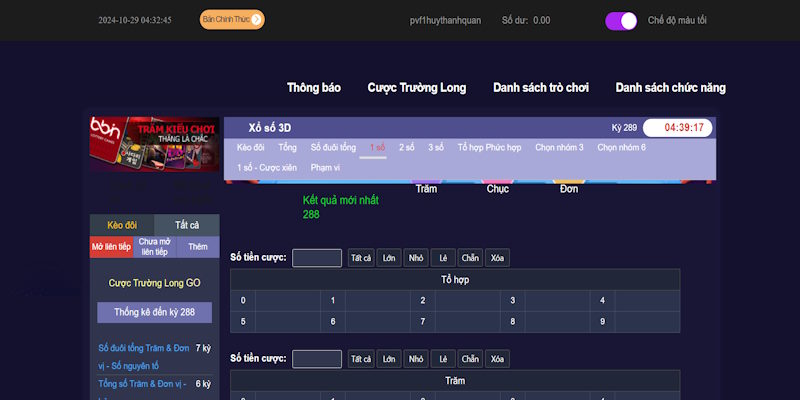Open the Chọn nhóm 3 tab
Image resolution: width=800 pixels, height=400 pixels.
559,147
